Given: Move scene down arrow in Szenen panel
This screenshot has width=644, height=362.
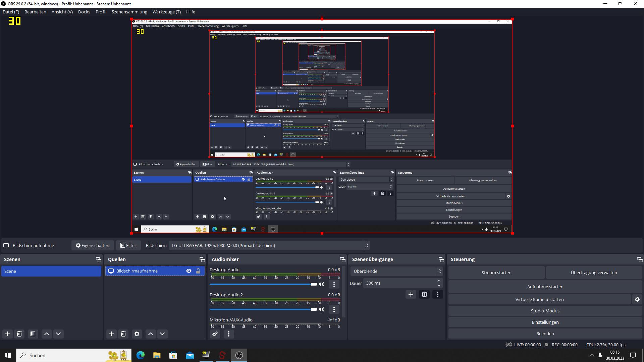Looking at the screenshot, I should pyautogui.click(x=58, y=334).
